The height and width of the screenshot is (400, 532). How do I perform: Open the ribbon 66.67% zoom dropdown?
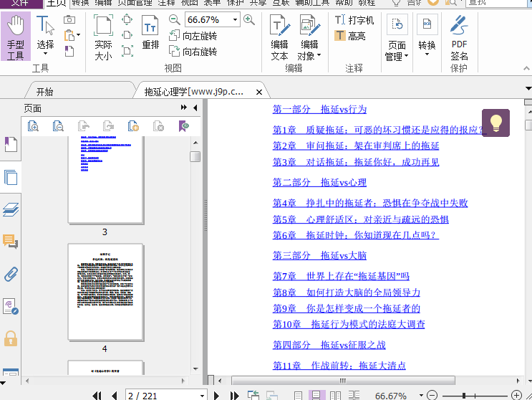pos(235,19)
